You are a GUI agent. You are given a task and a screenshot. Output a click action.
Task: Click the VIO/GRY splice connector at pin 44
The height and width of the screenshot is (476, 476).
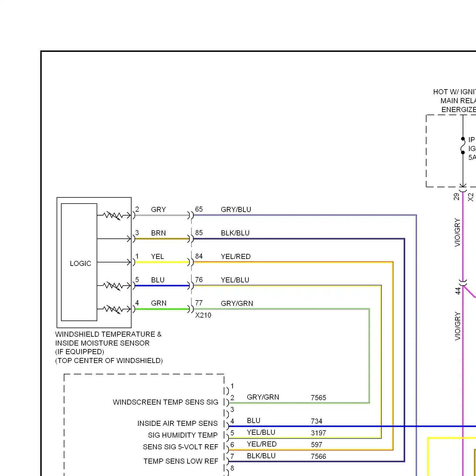tap(463, 283)
